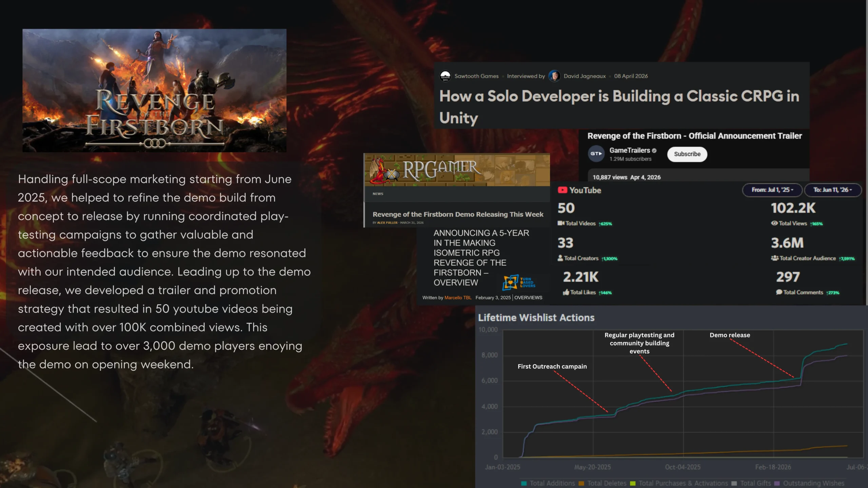Toggle Total Purchases & Activations legend entry
This screenshot has height=488, width=868.
click(679, 483)
